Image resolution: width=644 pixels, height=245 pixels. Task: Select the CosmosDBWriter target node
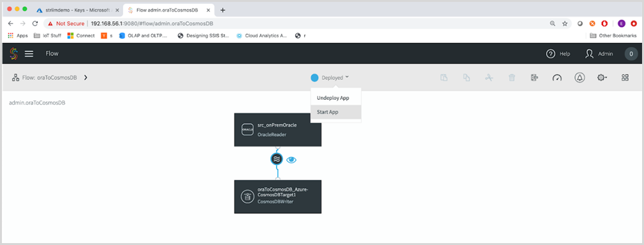click(278, 196)
